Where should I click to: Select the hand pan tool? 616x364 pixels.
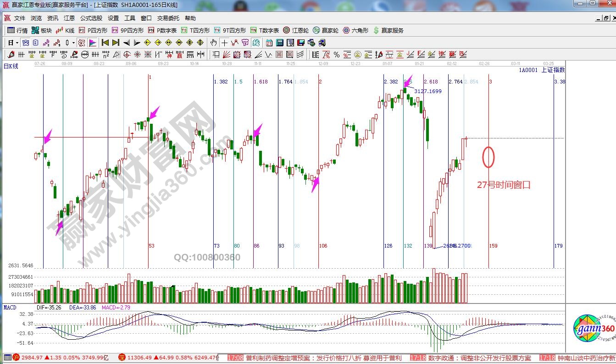[x=213, y=43]
